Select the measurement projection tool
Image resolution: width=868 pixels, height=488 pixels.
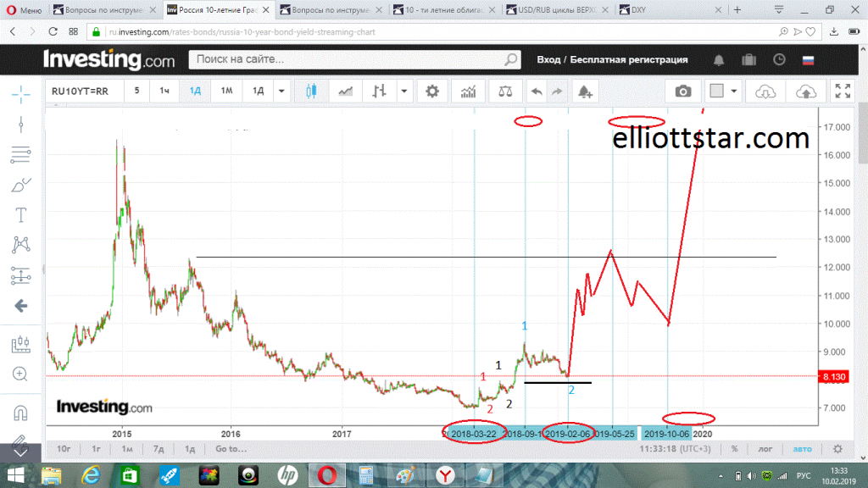[x=20, y=275]
